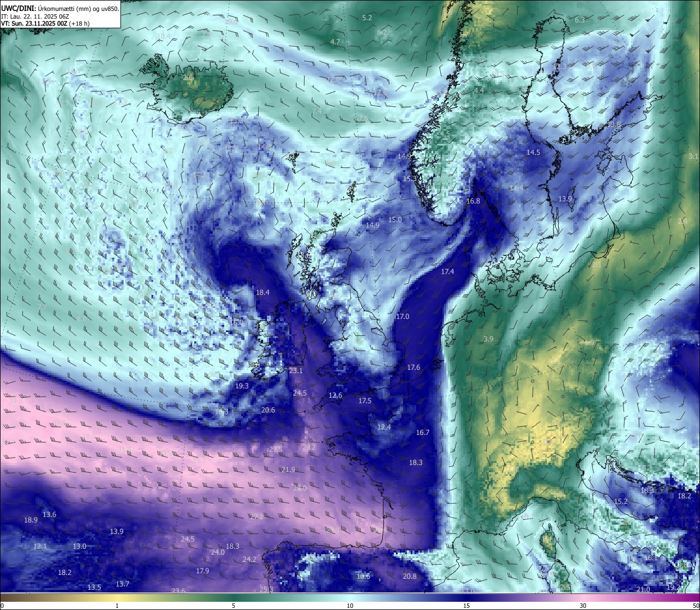The height and width of the screenshot is (610, 700).
Task: Click the 13.5 value label
Action: coord(94,588)
